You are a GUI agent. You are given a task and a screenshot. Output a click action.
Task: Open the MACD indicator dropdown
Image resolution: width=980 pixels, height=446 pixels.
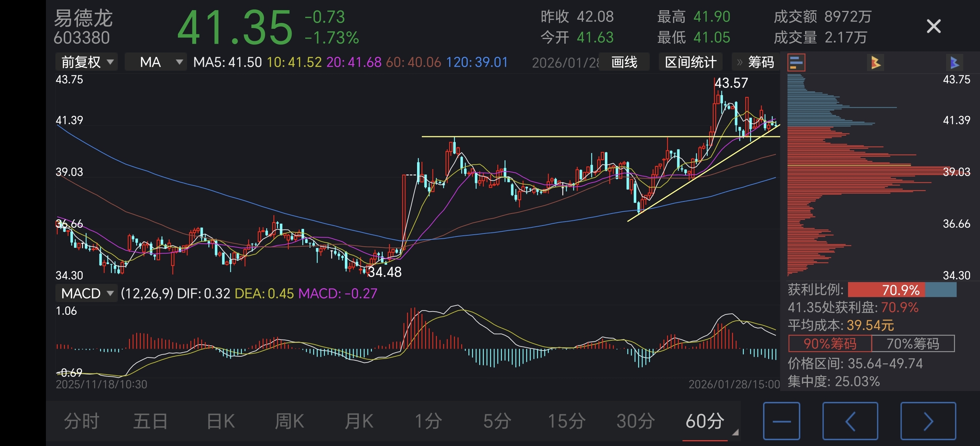point(86,293)
